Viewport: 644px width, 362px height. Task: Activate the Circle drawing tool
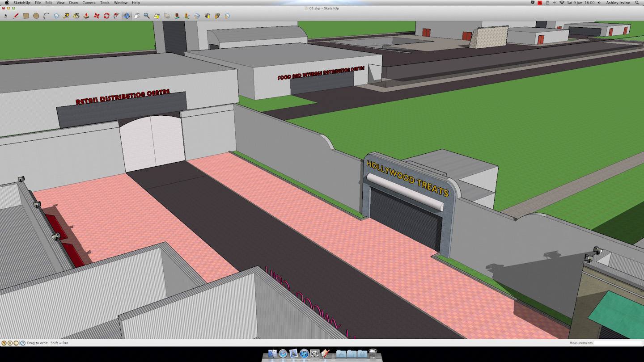tap(36, 16)
